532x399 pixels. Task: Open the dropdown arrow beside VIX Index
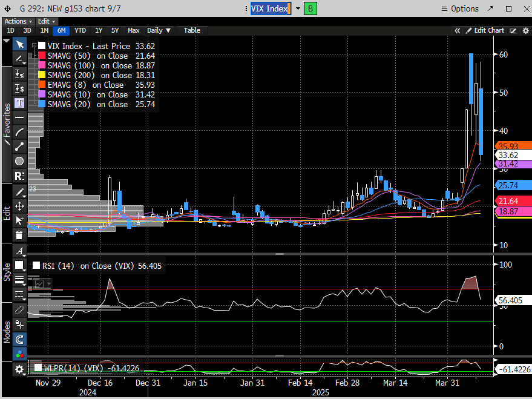click(298, 8)
